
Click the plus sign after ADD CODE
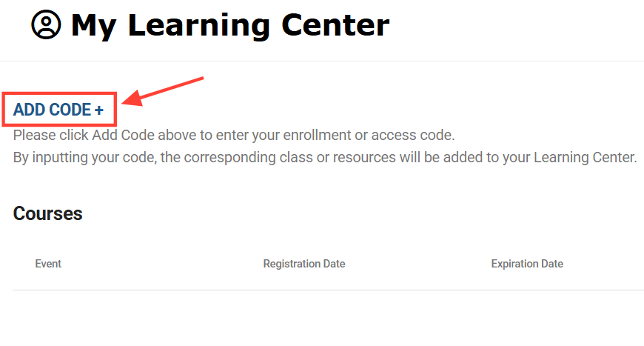[x=99, y=110]
